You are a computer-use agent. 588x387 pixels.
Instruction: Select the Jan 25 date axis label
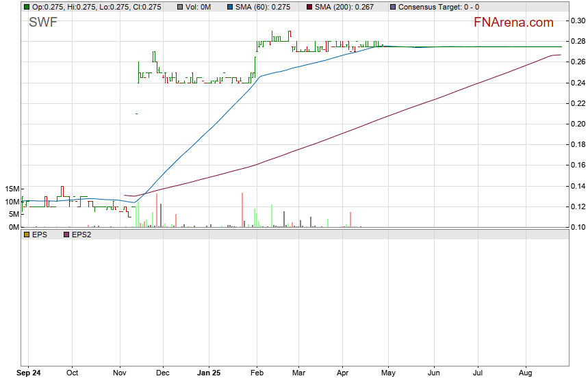point(208,373)
